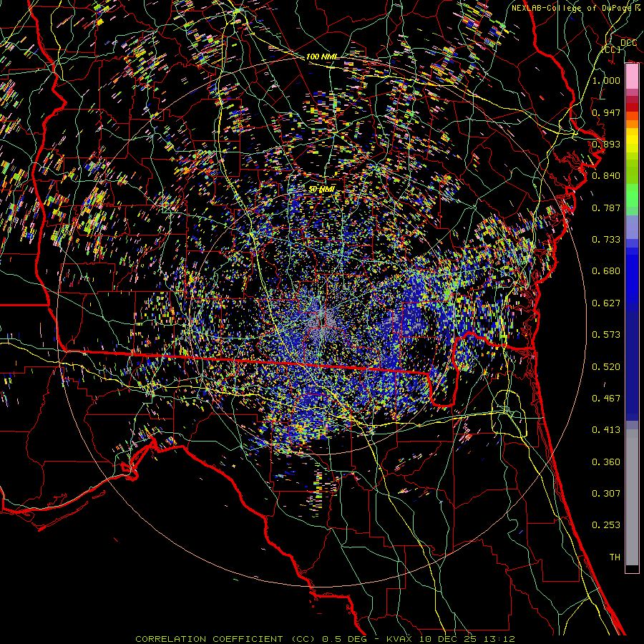644x644 pixels.
Task: Click the TH threshold label on the scale
Action: click(x=615, y=557)
